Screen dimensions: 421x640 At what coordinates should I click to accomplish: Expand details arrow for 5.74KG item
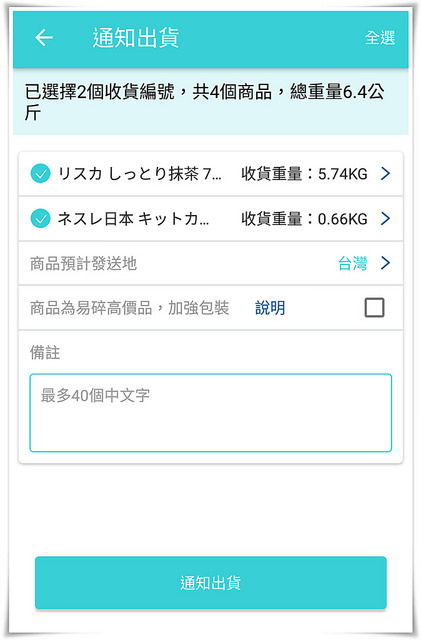click(385, 173)
